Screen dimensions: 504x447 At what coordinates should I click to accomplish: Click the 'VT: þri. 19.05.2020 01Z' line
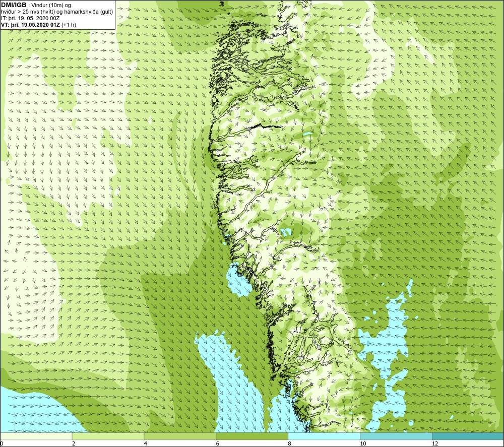(31, 25)
